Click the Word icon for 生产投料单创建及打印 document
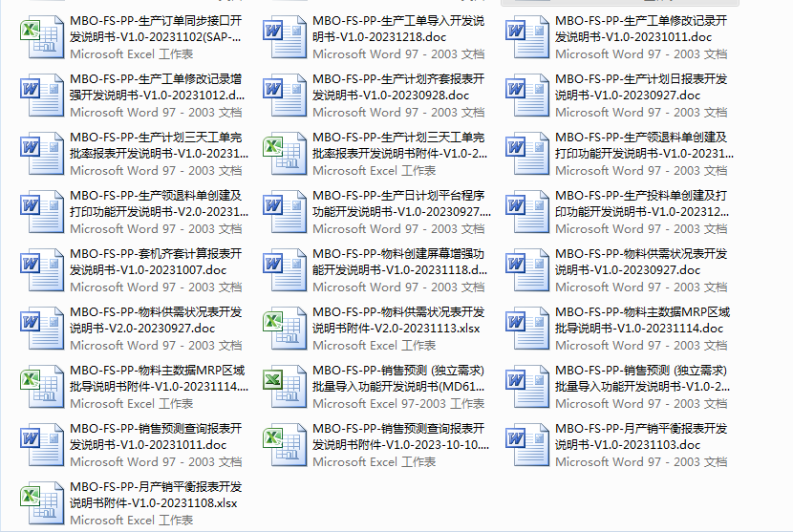This screenshot has height=532, width=793. 525,211
